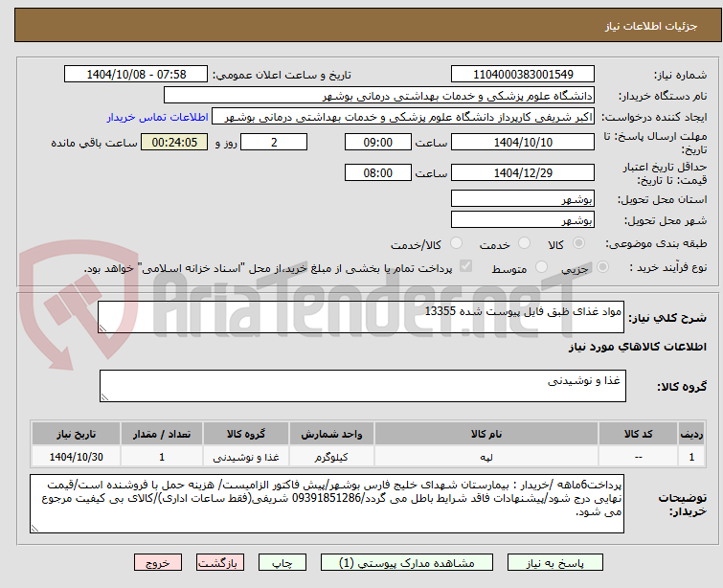Click the تعداد / مقدار column header
This screenshot has height=588, width=723.
[162, 434]
